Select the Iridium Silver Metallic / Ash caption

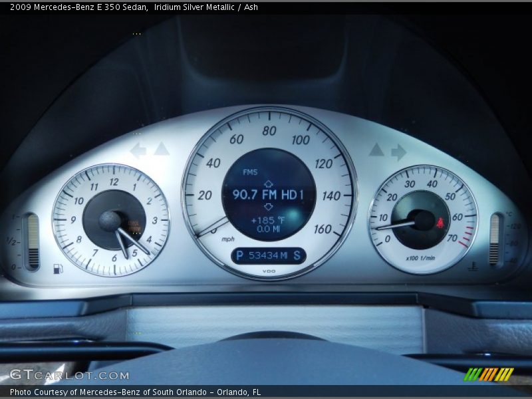point(205,7)
